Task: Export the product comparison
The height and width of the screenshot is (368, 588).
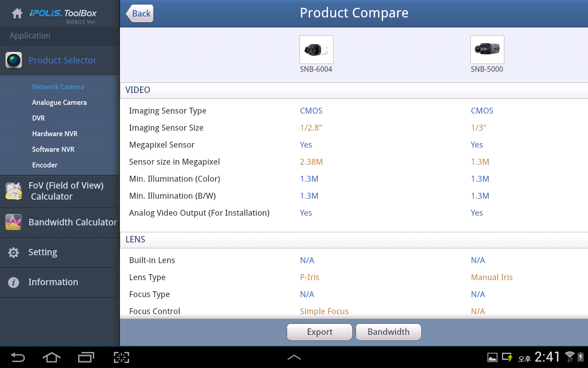Action: (x=319, y=332)
